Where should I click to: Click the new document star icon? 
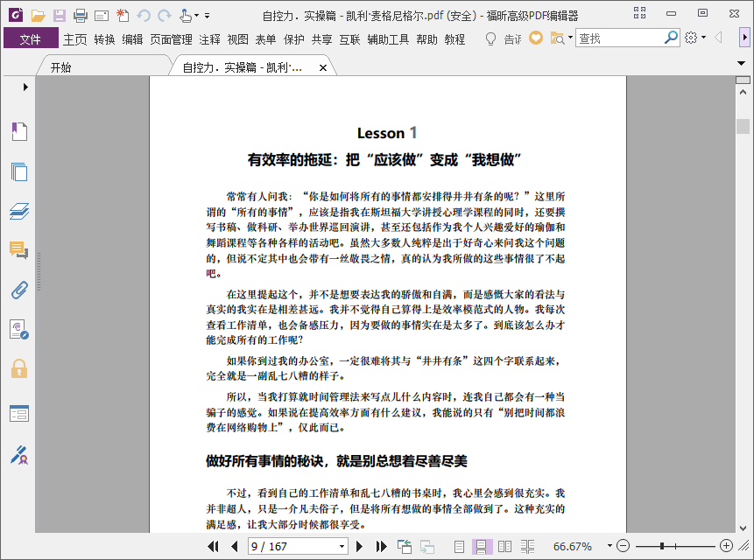pyautogui.click(x=123, y=16)
